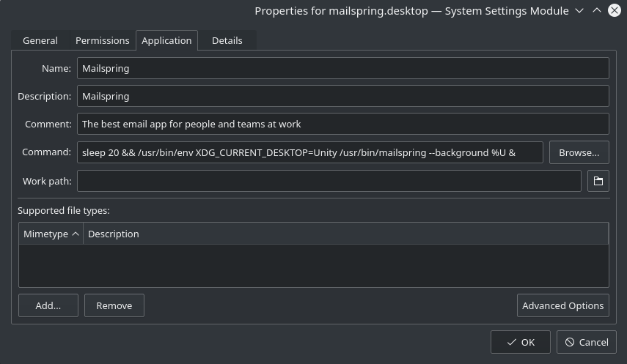Viewport: 627px width, 364px height.
Task: Open Advanced Options
Action: (562, 305)
